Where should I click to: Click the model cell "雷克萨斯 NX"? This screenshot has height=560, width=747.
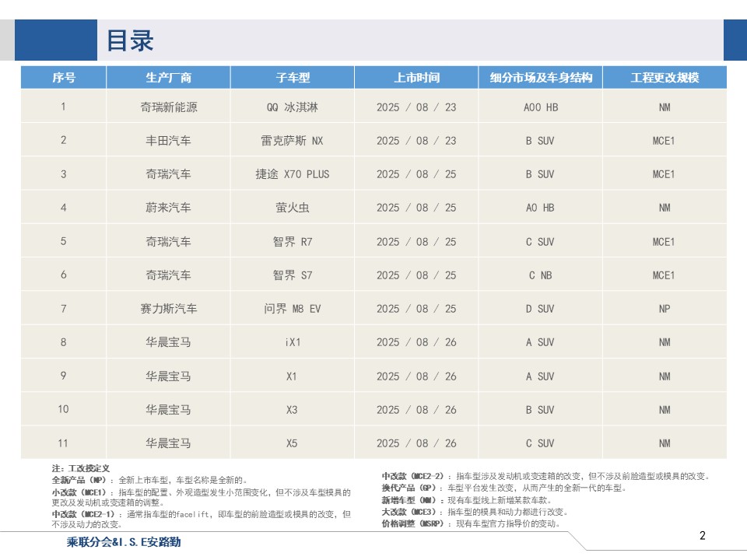(293, 141)
